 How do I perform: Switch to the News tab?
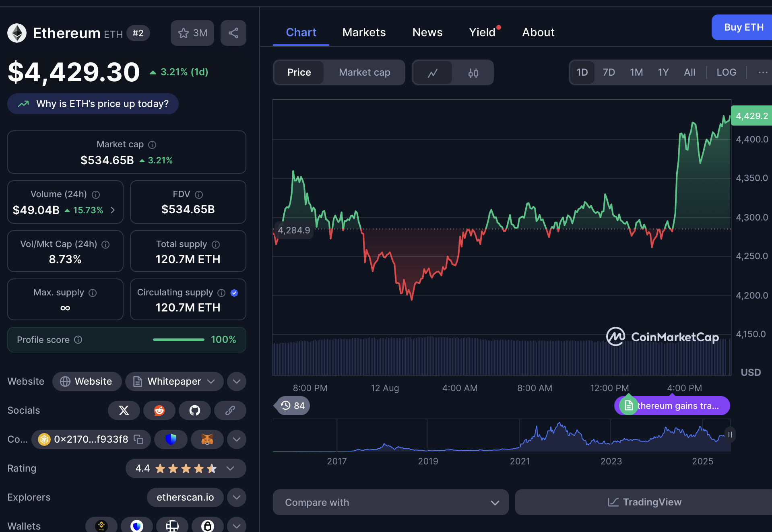427,32
